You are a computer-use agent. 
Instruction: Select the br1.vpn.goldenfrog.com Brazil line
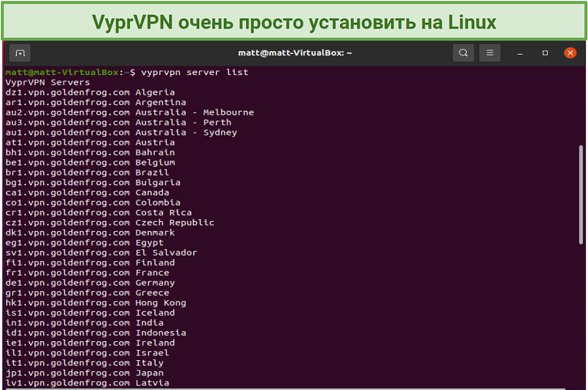(x=87, y=173)
